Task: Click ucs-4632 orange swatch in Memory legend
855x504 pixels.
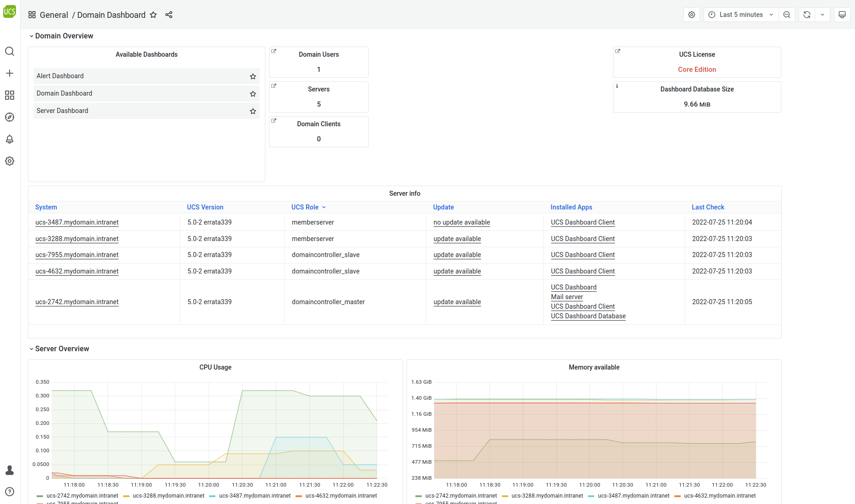Action: [x=678, y=496]
